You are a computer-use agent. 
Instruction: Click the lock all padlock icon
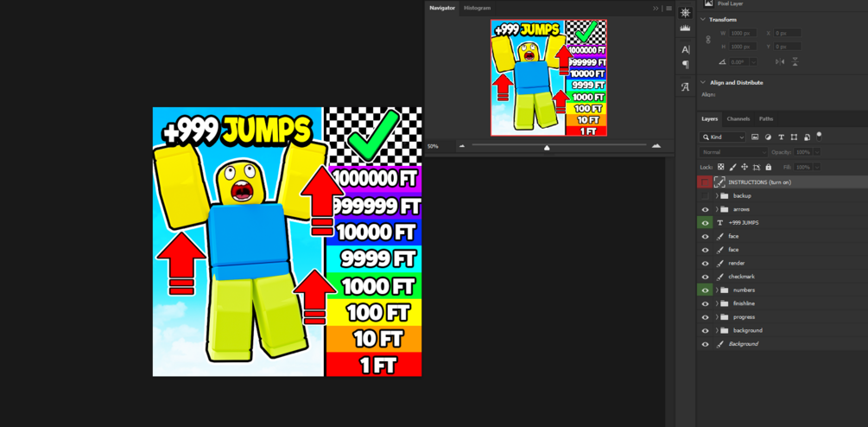pyautogui.click(x=769, y=167)
